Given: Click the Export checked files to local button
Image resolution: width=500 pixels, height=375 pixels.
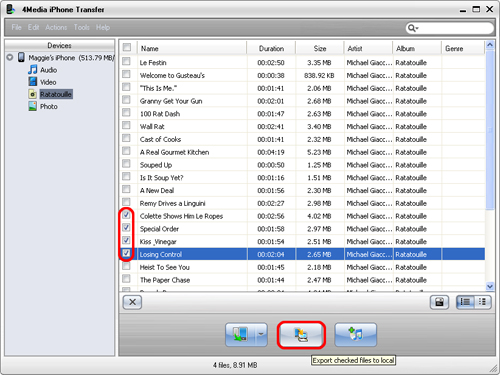Looking at the screenshot, I should point(301,335).
